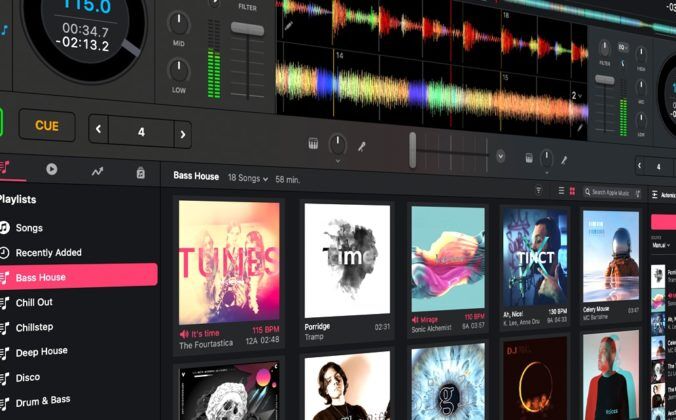Increase left deck loop length with right arrow
The image size is (676, 420).
tap(183, 135)
